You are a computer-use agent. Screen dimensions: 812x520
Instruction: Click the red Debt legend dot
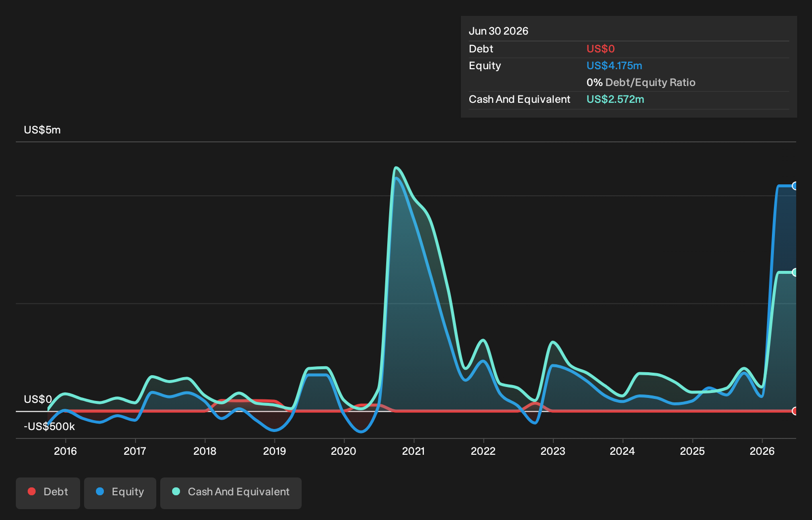pyautogui.click(x=32, y=491)
